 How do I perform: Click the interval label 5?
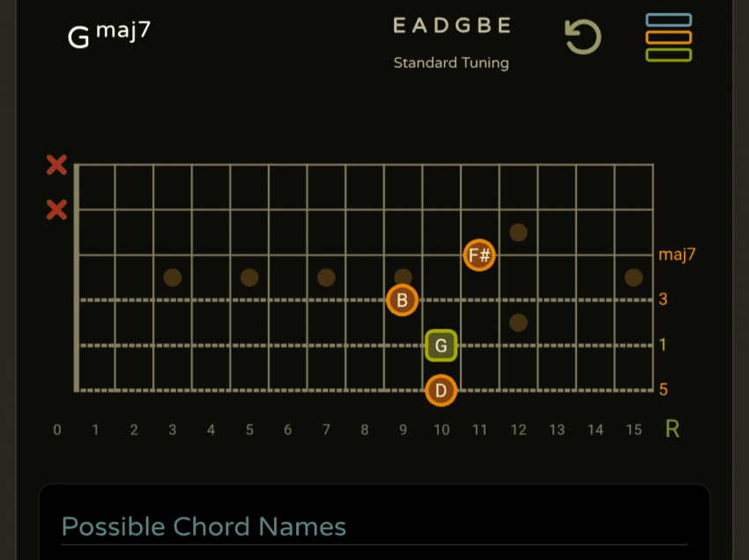click(x=663, y=389)
